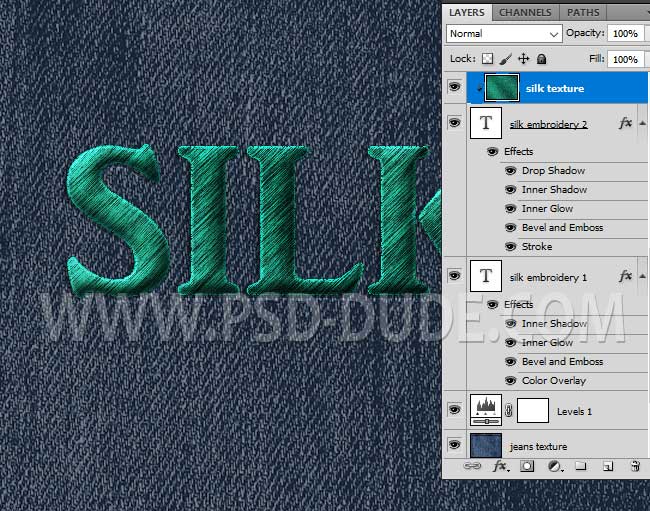Click the Levels 1 adjustment histogram icon
650x511 pixels.
coord(486,410)
